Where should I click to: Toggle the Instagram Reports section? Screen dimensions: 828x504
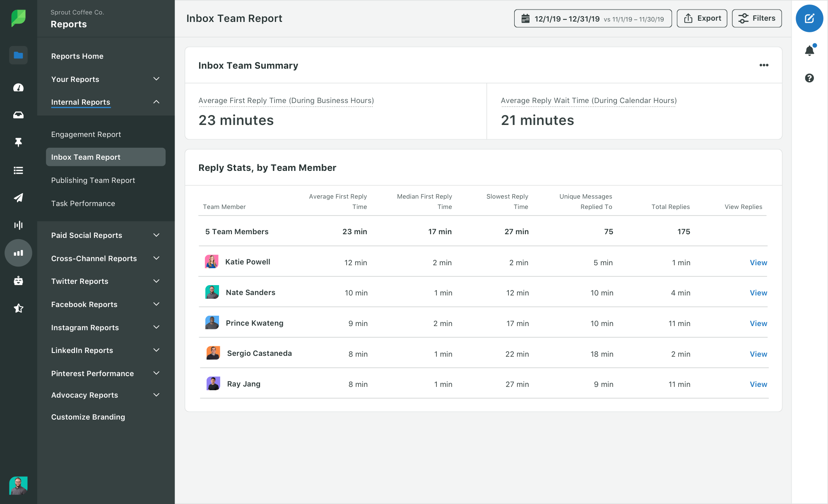click(106, 327)
